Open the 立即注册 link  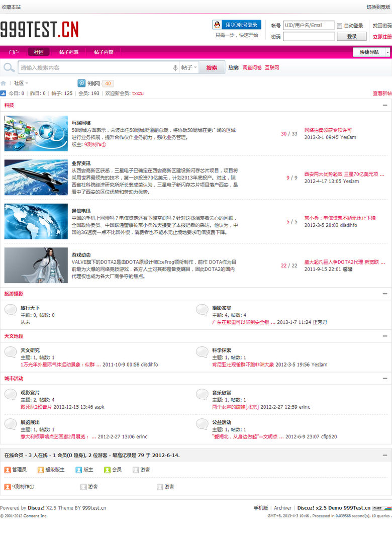click(x=382, y=36)
